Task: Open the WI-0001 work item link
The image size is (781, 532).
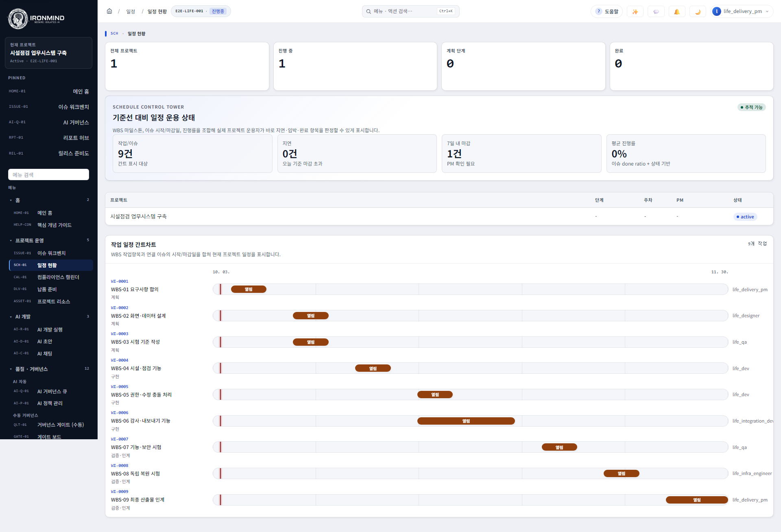Action: [x=120, y=281]
